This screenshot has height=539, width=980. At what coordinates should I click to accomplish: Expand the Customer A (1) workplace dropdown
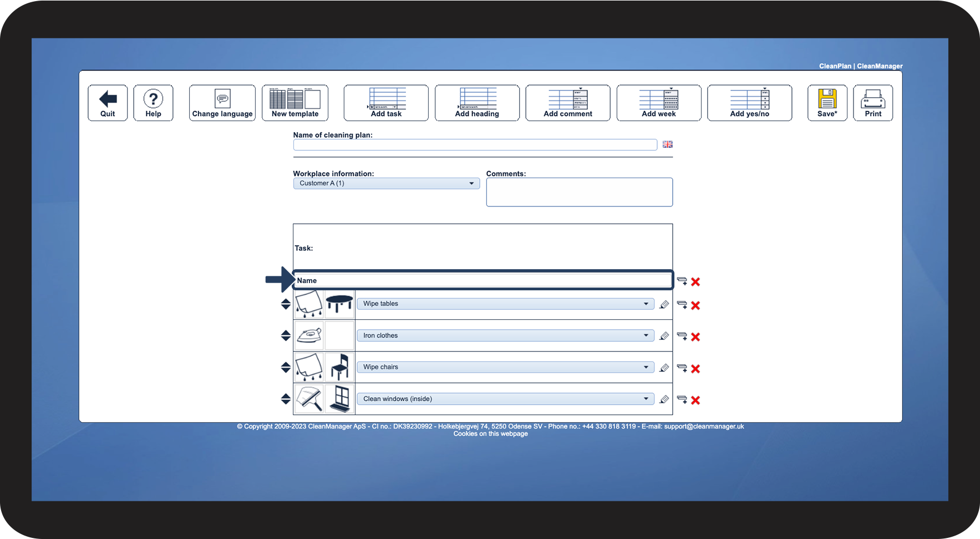click(387, 183)
